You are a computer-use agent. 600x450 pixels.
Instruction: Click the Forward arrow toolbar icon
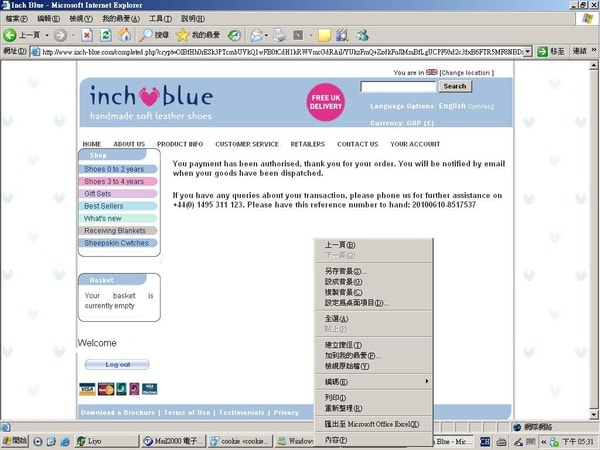click(x=60, y=35)
